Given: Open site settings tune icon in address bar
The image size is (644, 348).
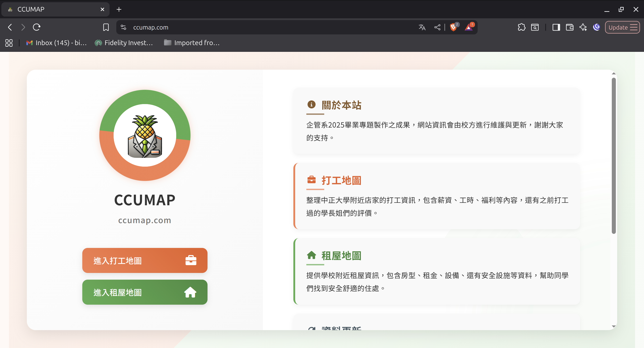Looking at the screenshot, I should point(123,27).
